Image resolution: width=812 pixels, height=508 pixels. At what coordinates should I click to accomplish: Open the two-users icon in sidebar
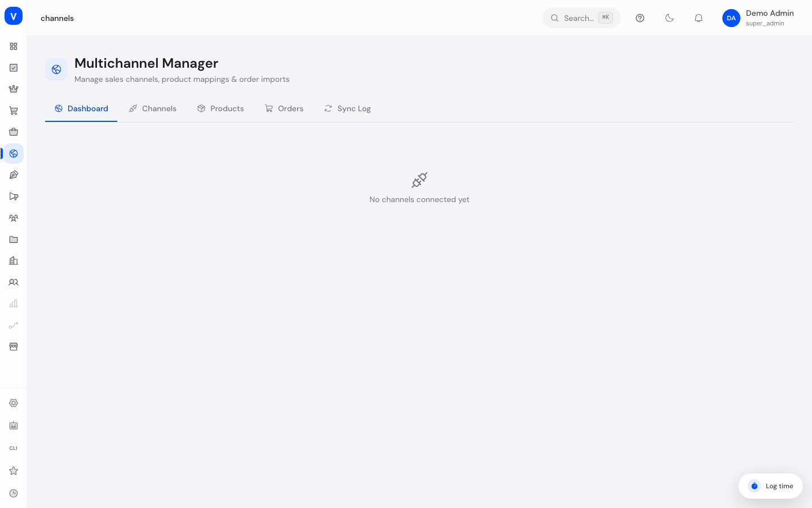click(x=14, y=282)
